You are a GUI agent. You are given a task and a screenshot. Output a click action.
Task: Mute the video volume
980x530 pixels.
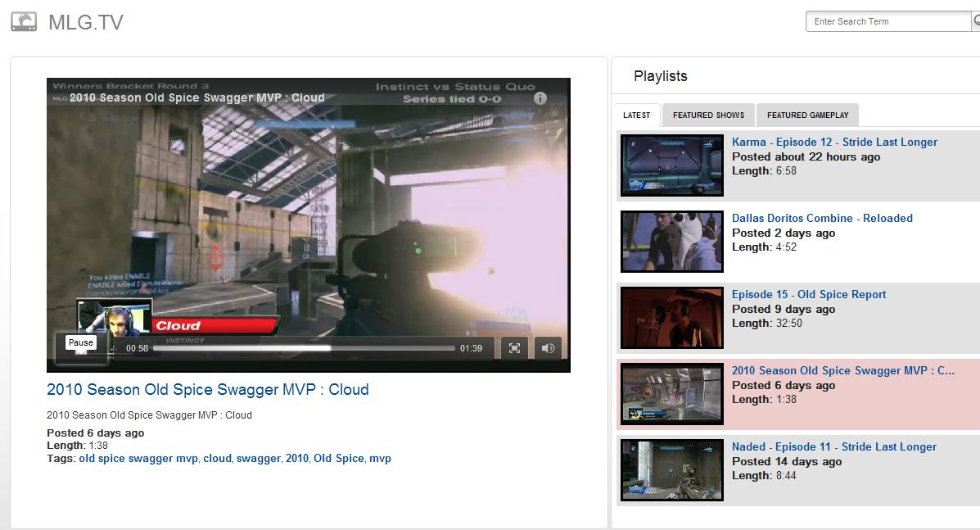[x=548, y=348]
